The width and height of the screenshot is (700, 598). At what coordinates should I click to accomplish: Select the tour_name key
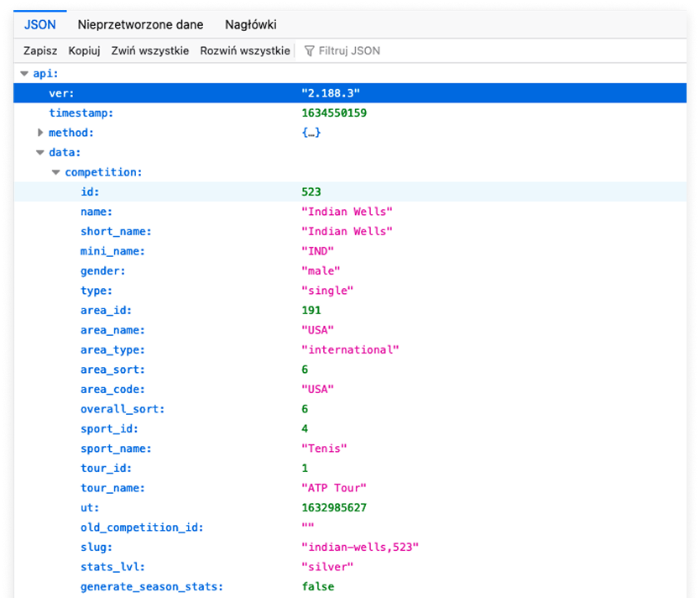(x=112, y=488)
